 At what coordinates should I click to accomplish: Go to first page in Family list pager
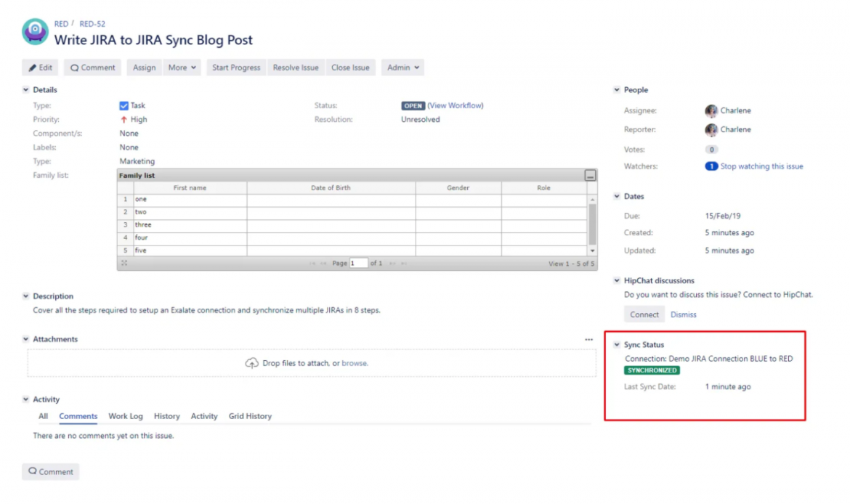312,264
